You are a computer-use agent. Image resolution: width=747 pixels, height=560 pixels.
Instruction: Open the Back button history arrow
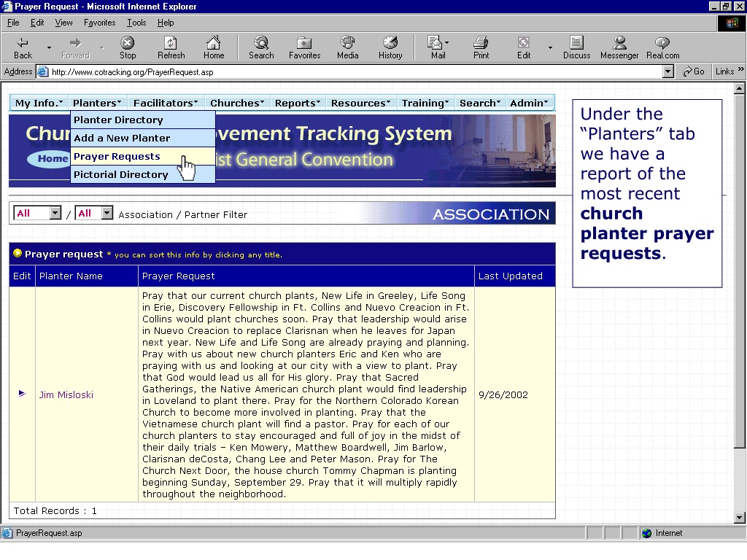click(x=49, y=47)
